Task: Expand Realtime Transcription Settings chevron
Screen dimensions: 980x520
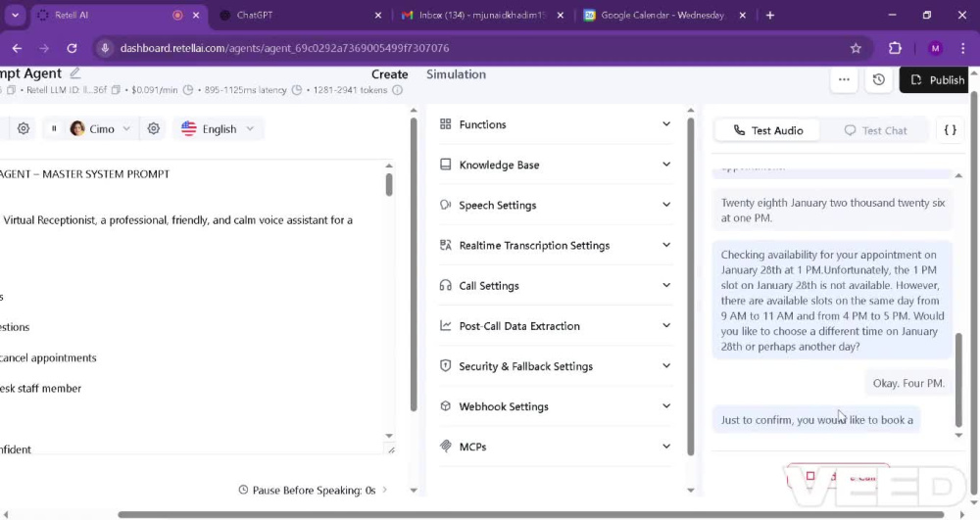Action: pyautogui.click(x=666, y=245)
